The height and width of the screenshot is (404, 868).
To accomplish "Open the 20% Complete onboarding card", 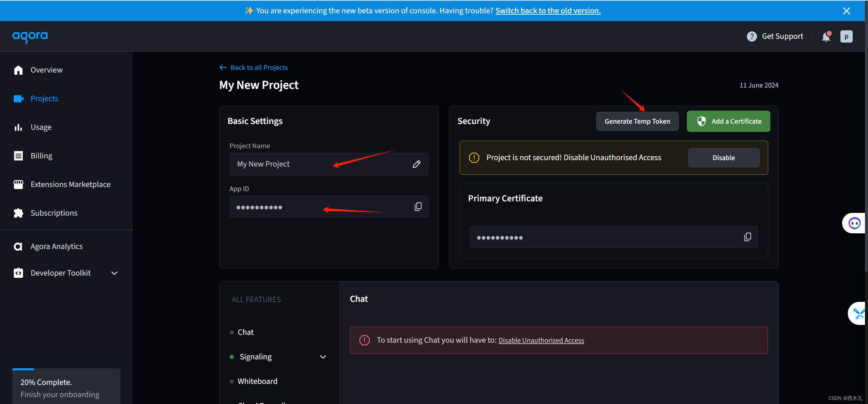I will tap(66, 387).
